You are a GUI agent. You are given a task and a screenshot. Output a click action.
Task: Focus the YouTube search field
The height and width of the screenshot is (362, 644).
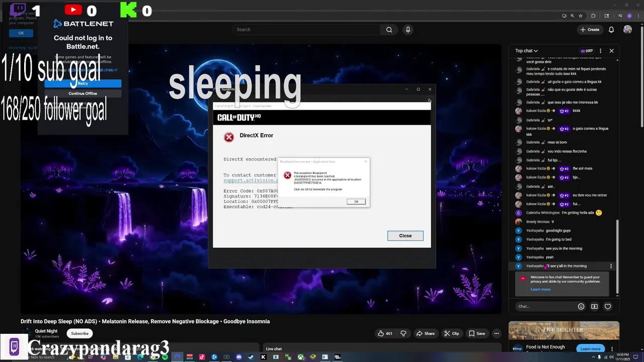point(307,30)
